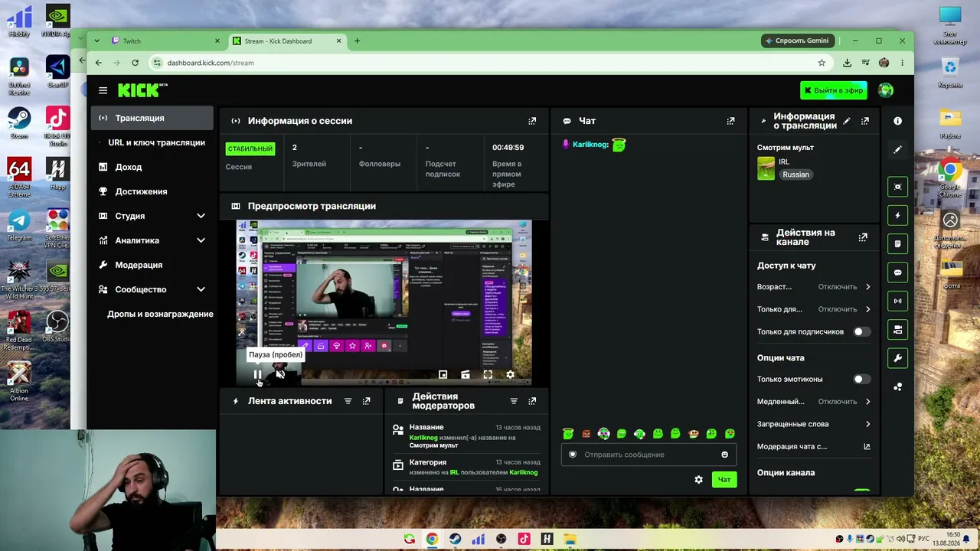Pop out the moderator actions panel

click(x=532, y=401)
